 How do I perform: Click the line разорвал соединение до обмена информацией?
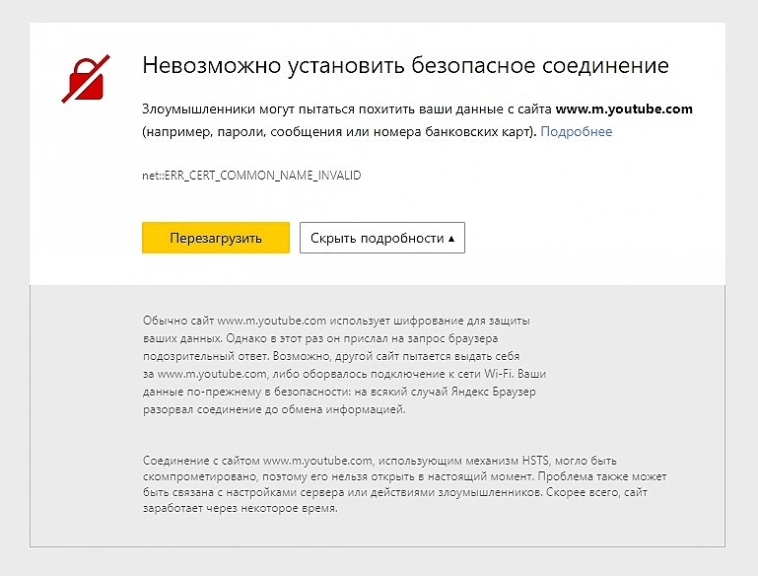(274, 409)
